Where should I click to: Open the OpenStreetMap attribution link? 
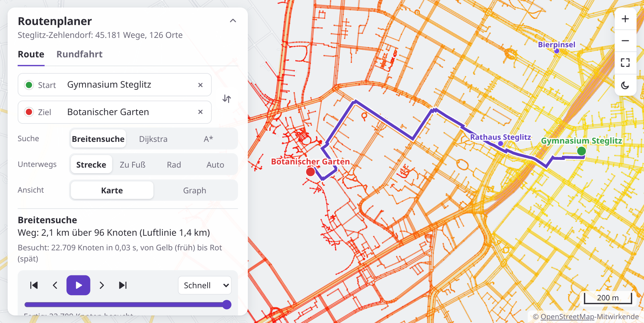(567, 317)
